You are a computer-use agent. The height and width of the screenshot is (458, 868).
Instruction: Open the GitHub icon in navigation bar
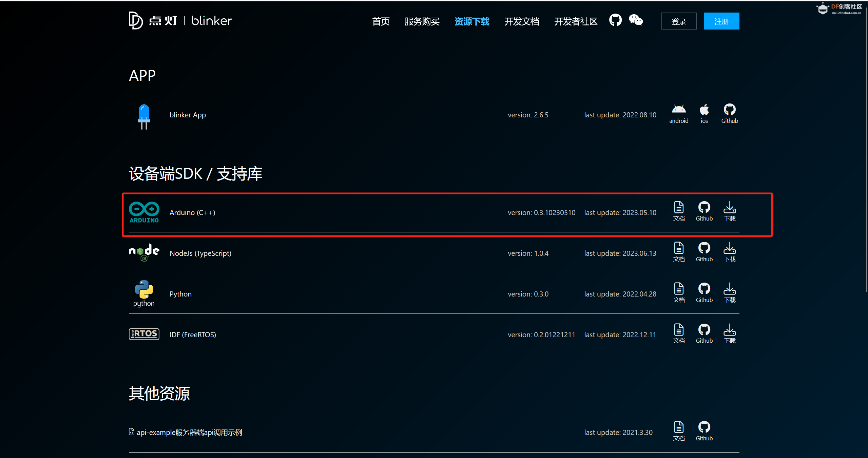[615, 20]
